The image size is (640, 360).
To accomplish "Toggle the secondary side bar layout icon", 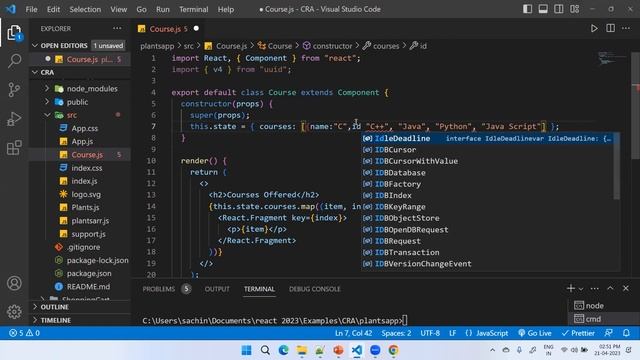I will coord(559,9).
